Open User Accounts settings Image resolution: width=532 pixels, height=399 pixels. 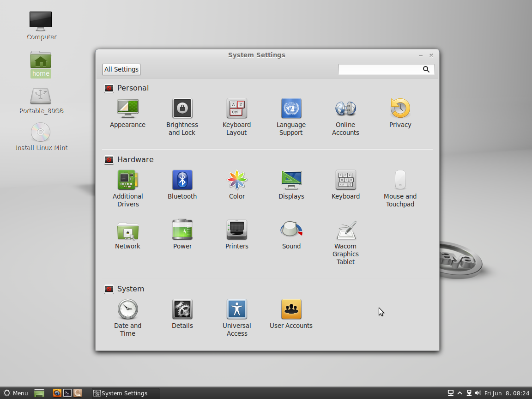[291, 314]
